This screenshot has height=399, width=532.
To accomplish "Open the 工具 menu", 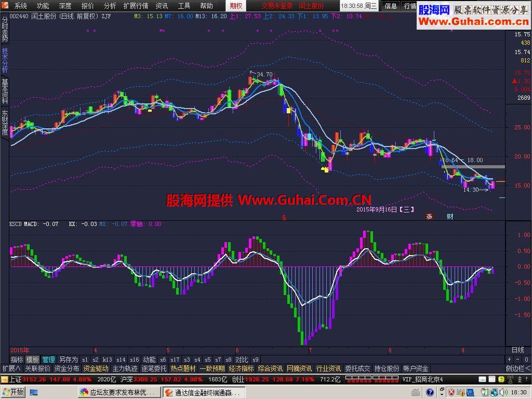I will 184,6.
